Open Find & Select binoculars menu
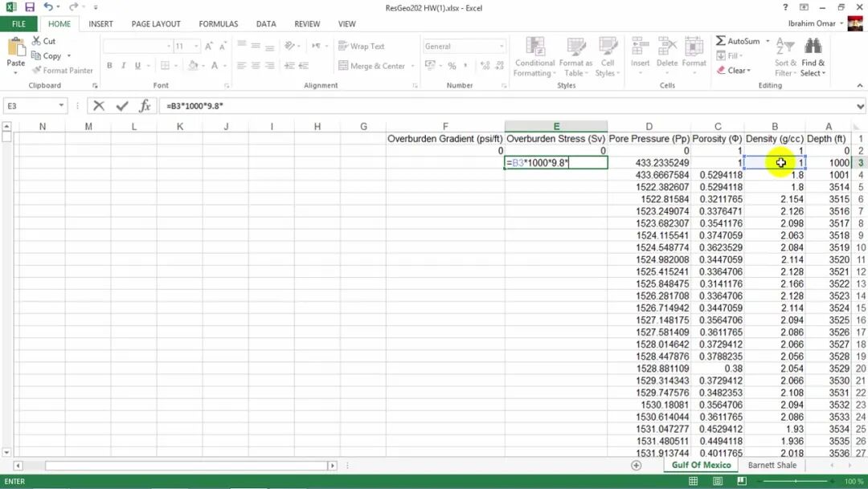 tap(813, 57)
